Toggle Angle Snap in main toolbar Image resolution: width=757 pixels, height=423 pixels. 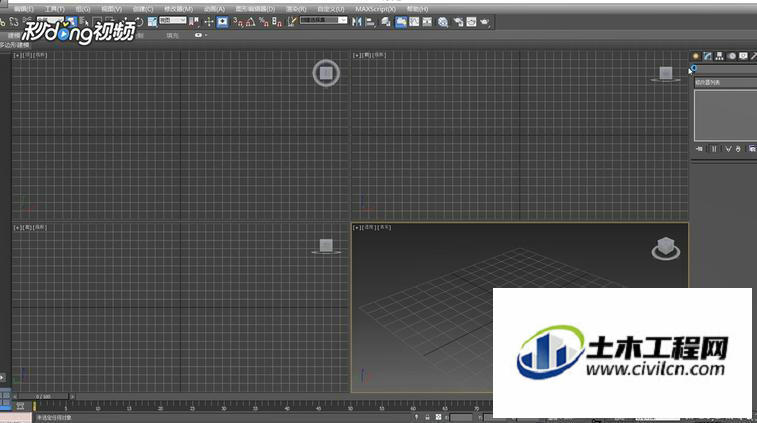coord(251,22)
